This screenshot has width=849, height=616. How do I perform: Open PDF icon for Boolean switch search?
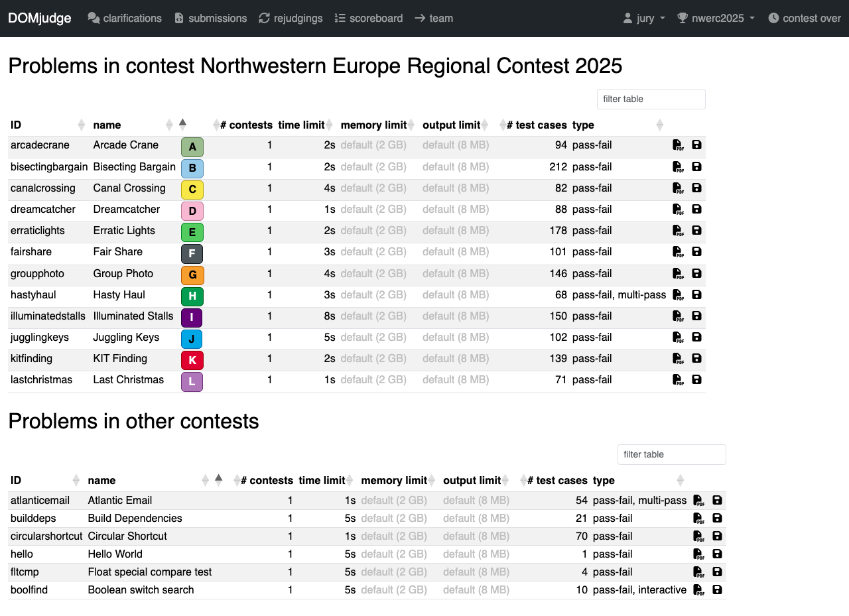tap(698, 589)
